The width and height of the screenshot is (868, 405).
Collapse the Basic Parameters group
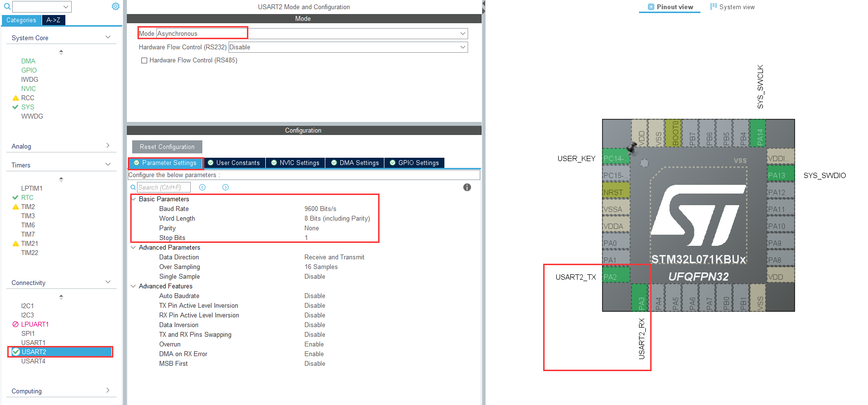coord(134,199)
